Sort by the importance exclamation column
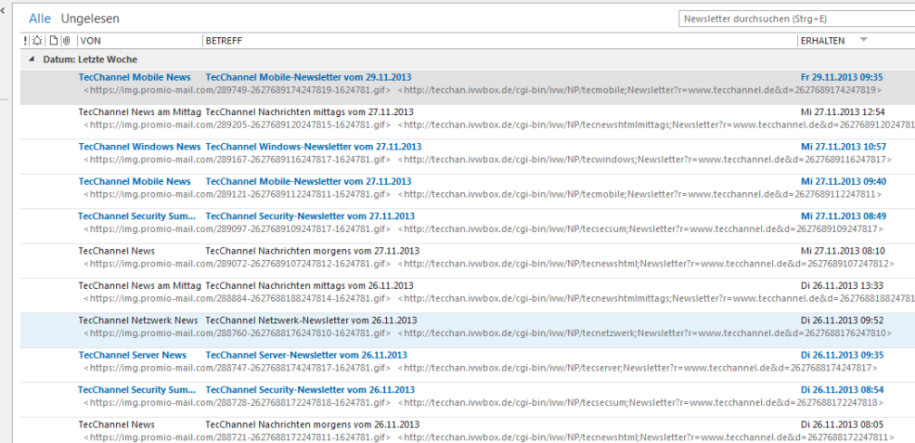This screenshot has height=443, width=915. pos(25,41)
